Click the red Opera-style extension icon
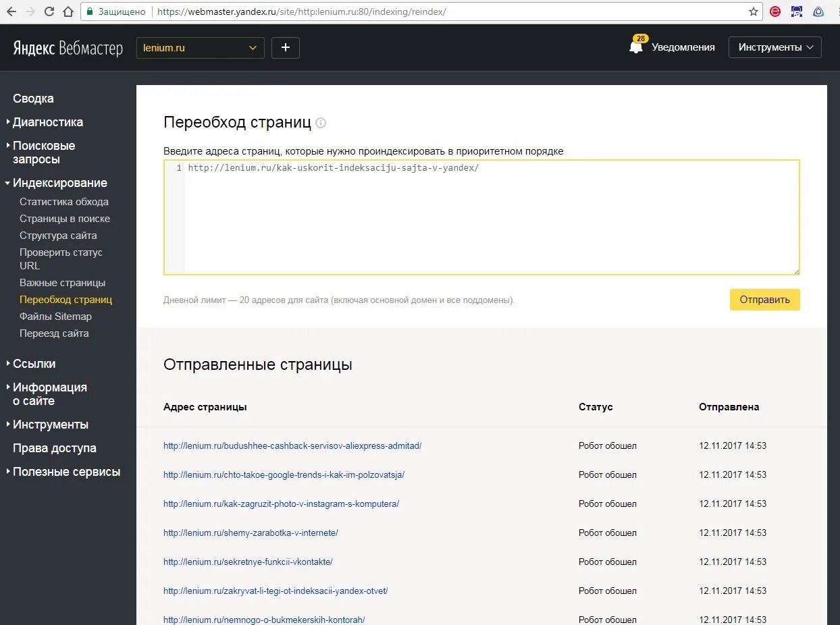This screenshot has width=840, height=625. (x=776, y=11)
